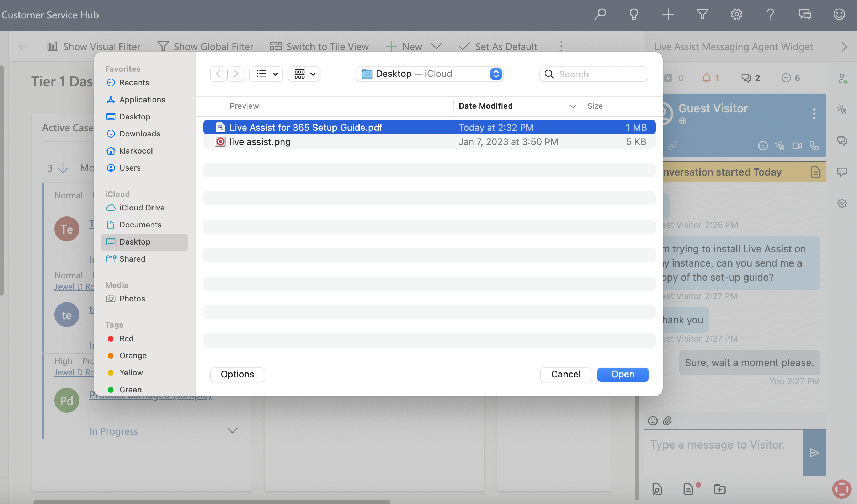Open the conversations counter showing 2
Viewport: 857px width, 504px height.
click(x=751, y=78)
